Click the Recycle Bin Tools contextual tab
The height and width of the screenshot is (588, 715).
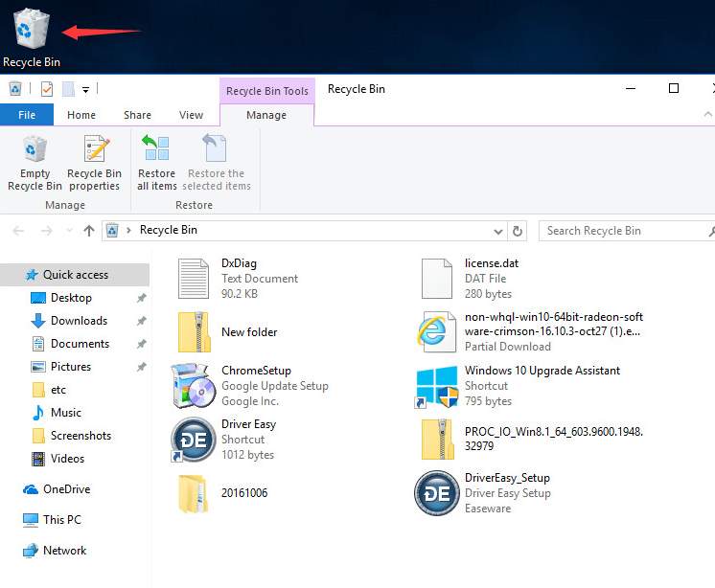(267, 91)
